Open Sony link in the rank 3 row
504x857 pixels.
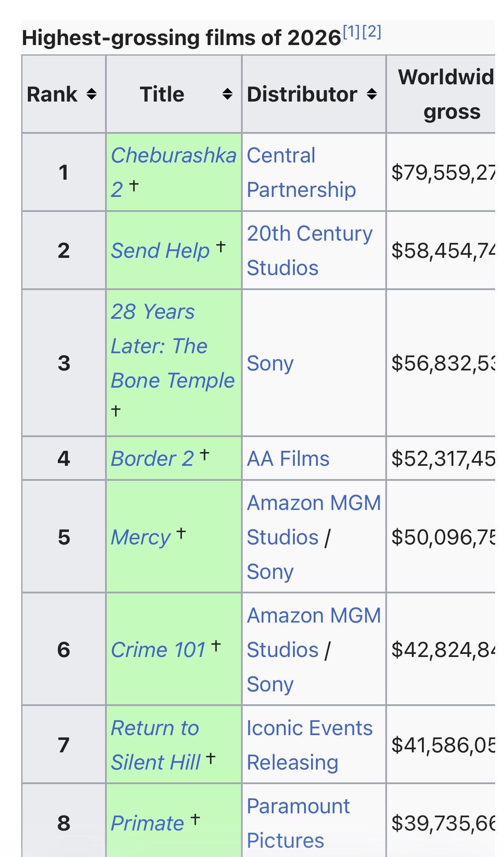pos(270,363)
